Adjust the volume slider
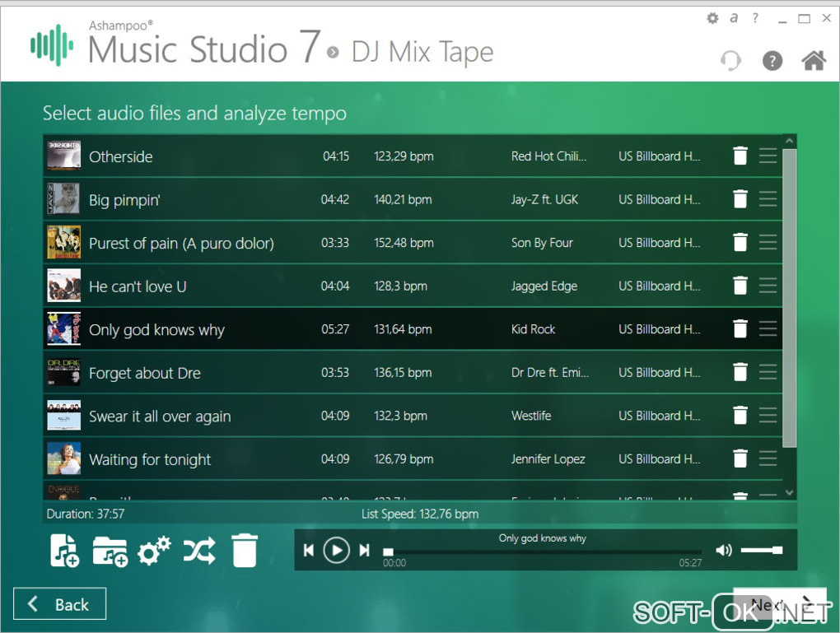This screenshot has width=840, height=633. (762, 550)
